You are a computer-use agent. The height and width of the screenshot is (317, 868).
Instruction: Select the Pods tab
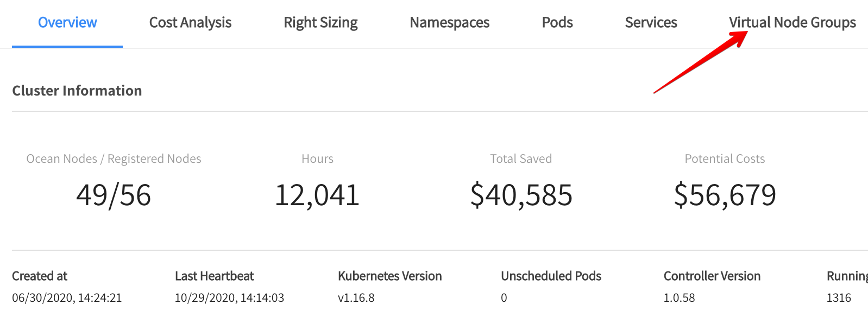click(557, 23)
